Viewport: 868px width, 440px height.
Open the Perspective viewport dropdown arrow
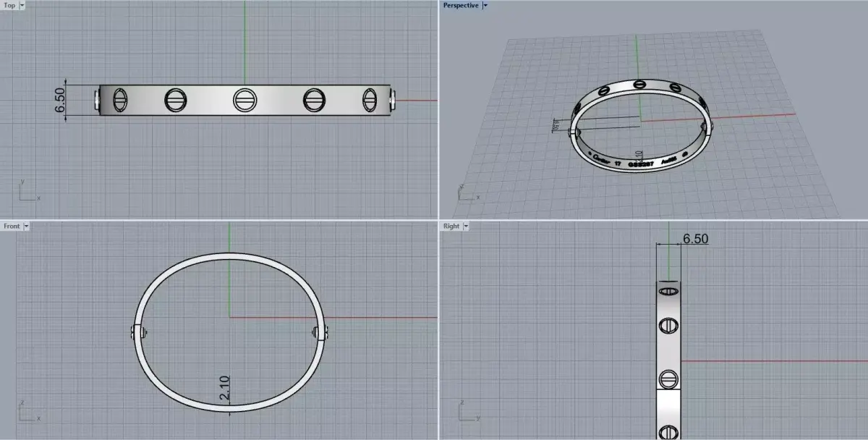click(485, 5)
